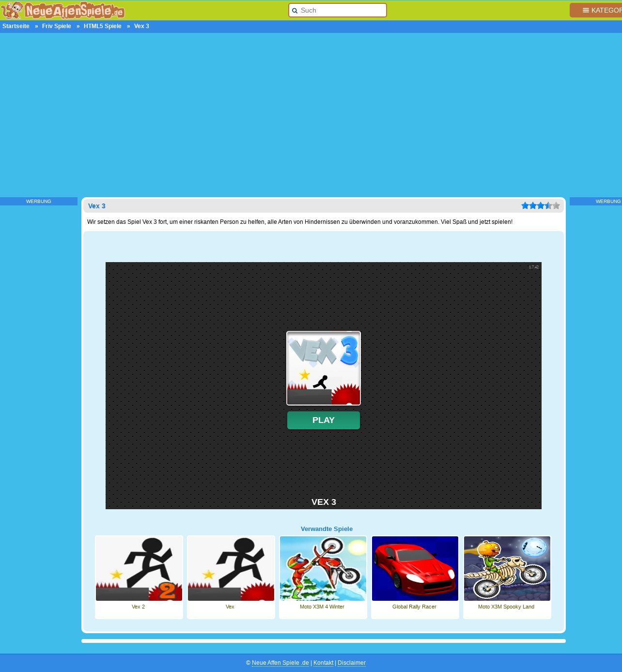Click the Moto X3M 4 Winter label

[x=322, y=607]
